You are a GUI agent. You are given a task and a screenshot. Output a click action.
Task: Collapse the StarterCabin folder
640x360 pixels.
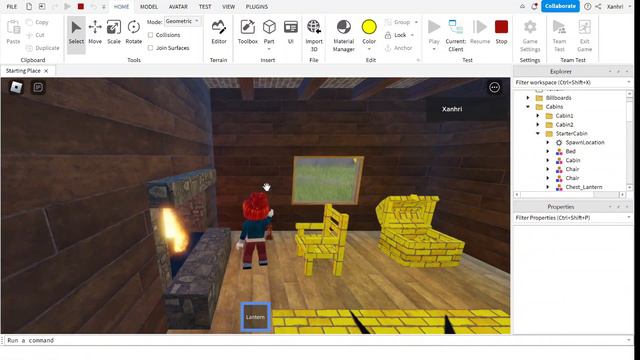(x=538, y=134)
